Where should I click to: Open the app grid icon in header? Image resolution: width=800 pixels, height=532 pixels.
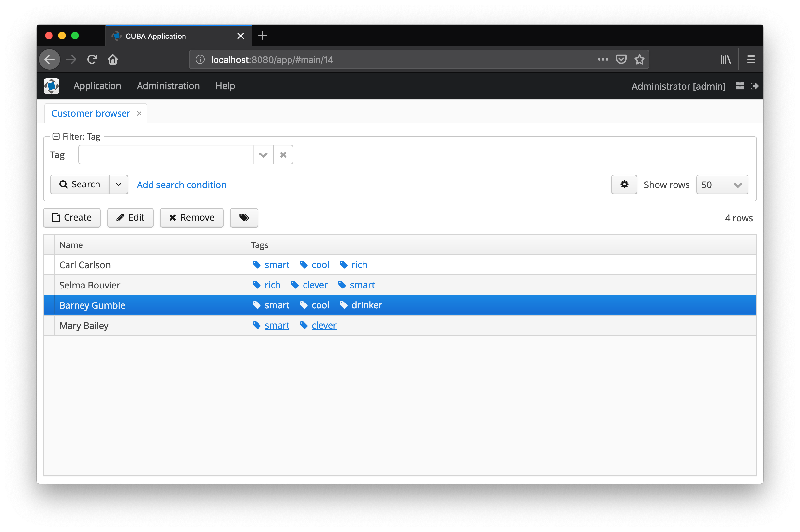click(740, 86)
